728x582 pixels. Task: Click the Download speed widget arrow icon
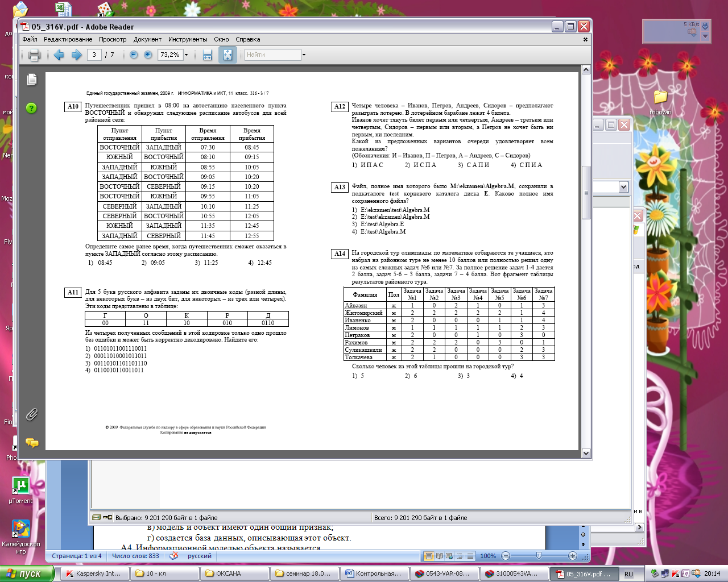(x=705, y=26)
